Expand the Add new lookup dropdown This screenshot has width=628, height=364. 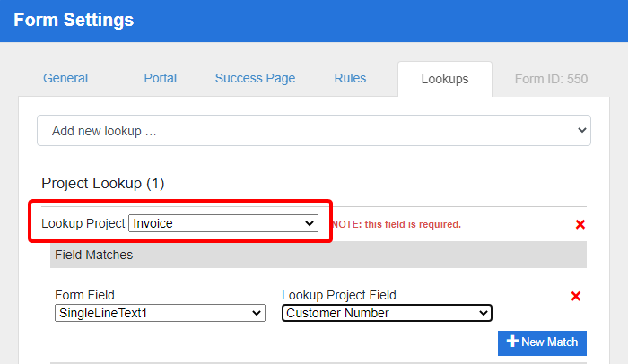(314, 131)
